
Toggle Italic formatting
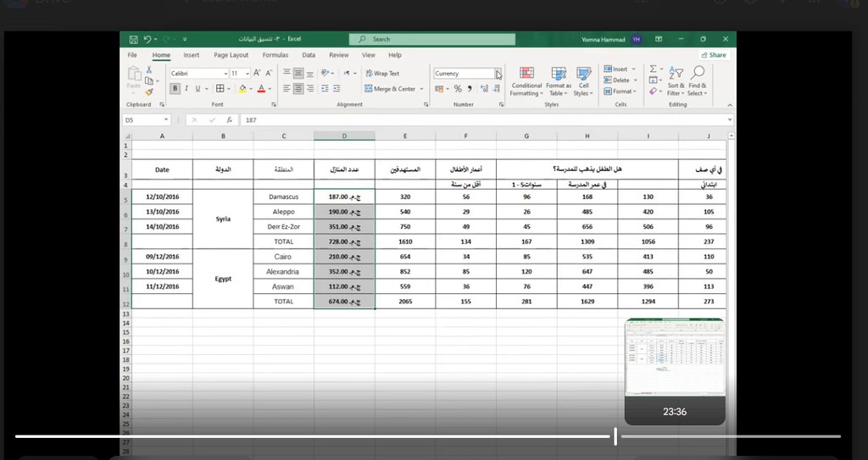click(x=186, y=88)
